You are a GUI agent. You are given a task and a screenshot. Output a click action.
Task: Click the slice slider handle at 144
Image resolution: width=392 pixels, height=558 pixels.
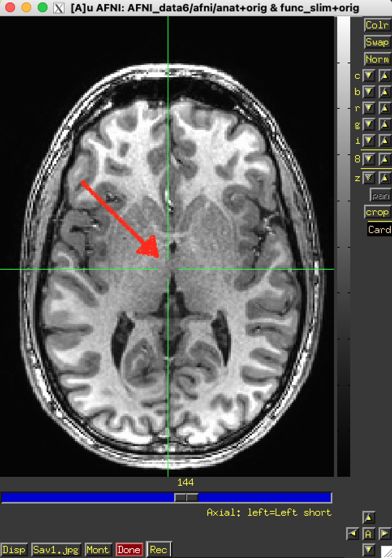tap(186, 497)
